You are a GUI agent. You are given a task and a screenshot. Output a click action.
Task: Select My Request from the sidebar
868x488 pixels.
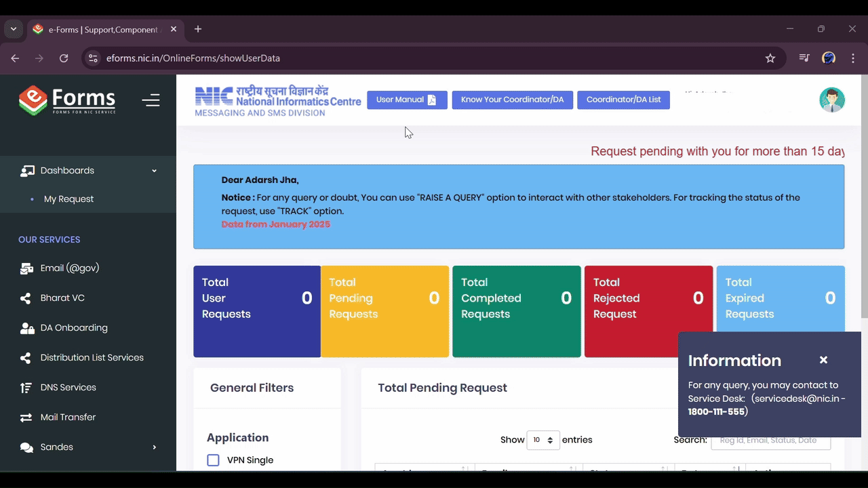coord(68,199)
